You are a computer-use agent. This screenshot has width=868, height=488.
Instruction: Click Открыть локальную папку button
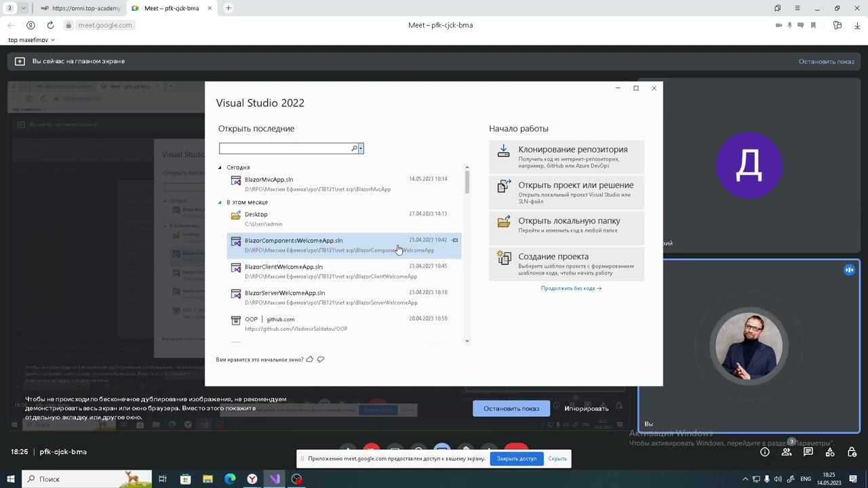pos(566,228)
